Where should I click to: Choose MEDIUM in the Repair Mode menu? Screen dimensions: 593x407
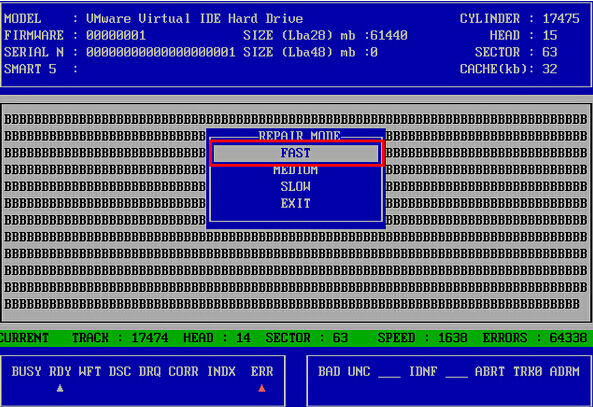tap(296, 170)
